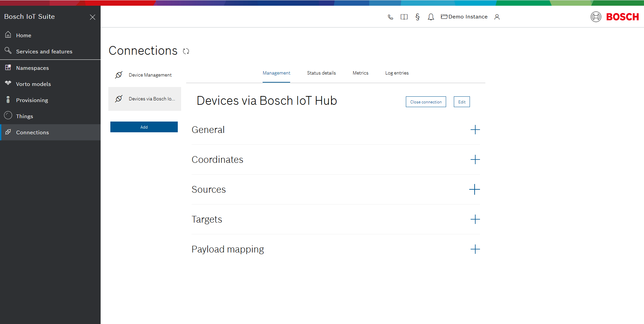Image resolution: width=644 pixels, height=324 pixels.
Task: Click the Sources section heading
Action: click(x=209, y=189)
